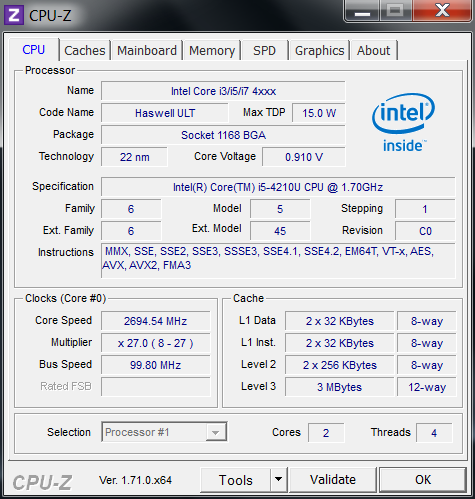Click the Ext. Family value field

pyautogui.click(x=131, y=231)
